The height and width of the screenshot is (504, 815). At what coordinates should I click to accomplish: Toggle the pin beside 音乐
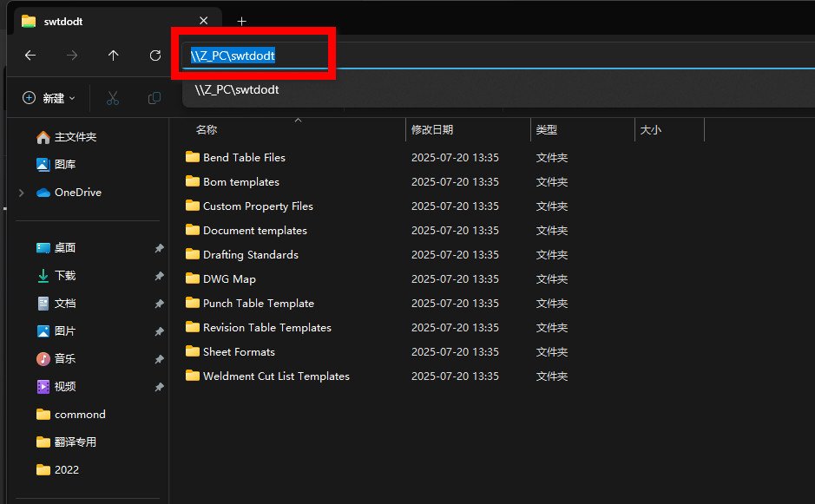click(x=159, y=359)
